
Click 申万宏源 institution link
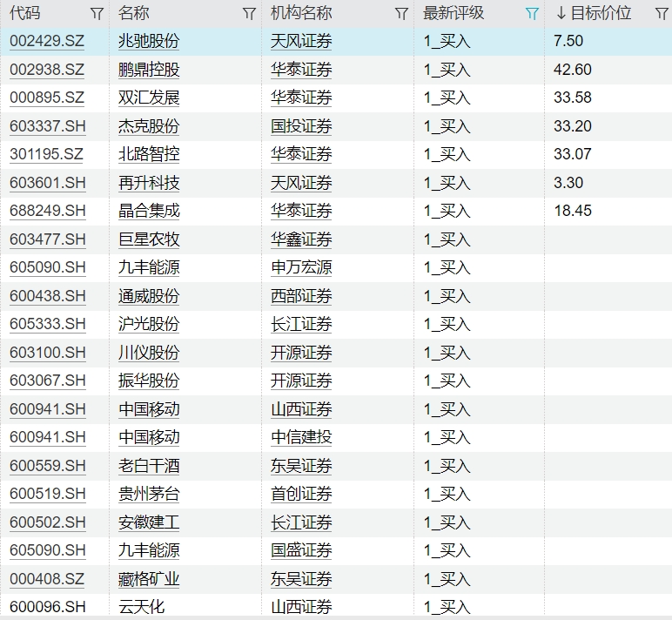[301, 267]
